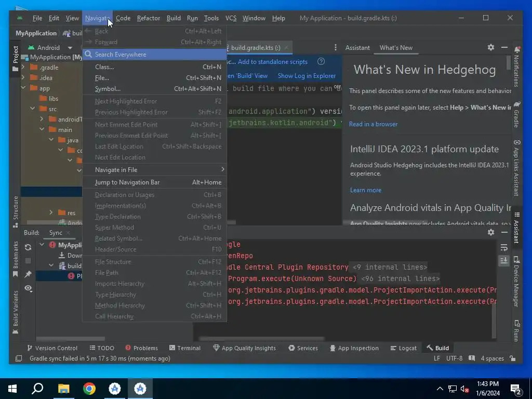
Task: Click the status bar tool windows icon
Action: tap(19, 358)
